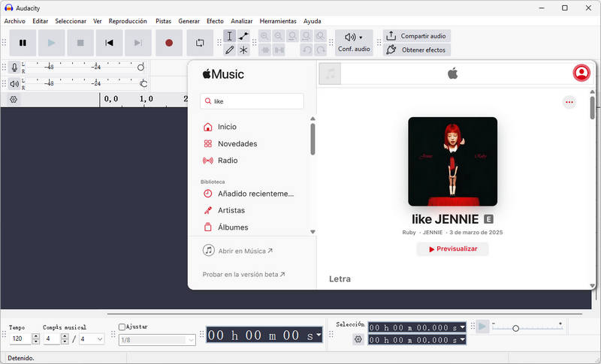Viewport: 601px width, 364px height.
Task: Click the Apple Music search field
Action: coord(252,101)
